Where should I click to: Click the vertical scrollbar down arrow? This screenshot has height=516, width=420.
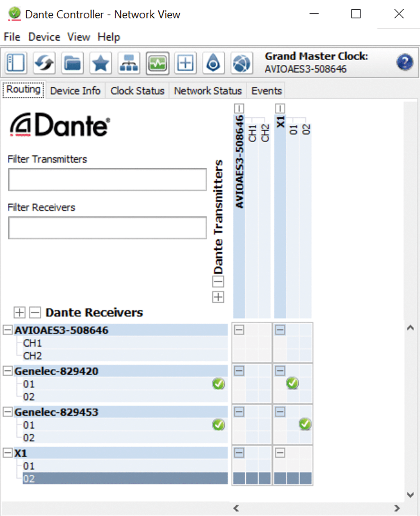(410, 495)
